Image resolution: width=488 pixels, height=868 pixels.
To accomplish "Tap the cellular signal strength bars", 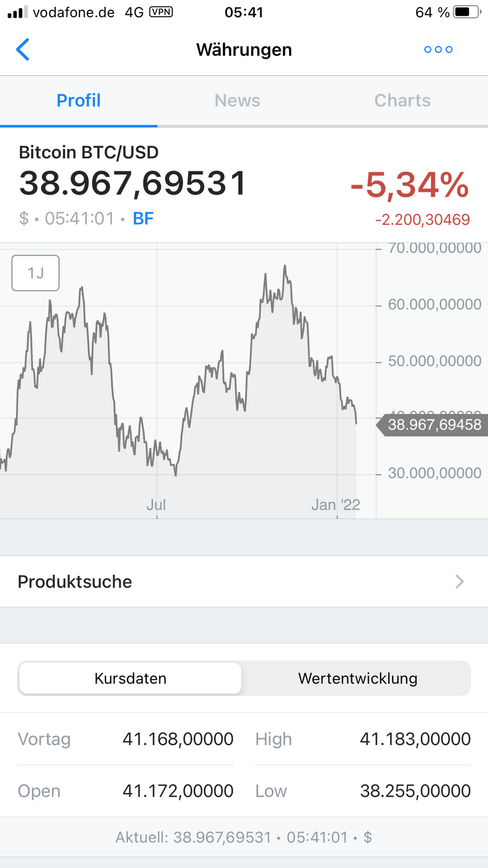I will (x=17, y=12).
